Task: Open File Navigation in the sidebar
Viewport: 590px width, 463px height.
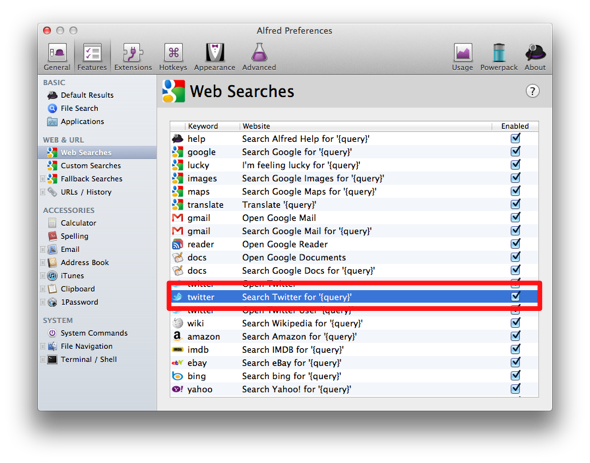Action: click(x=86, y=346)
